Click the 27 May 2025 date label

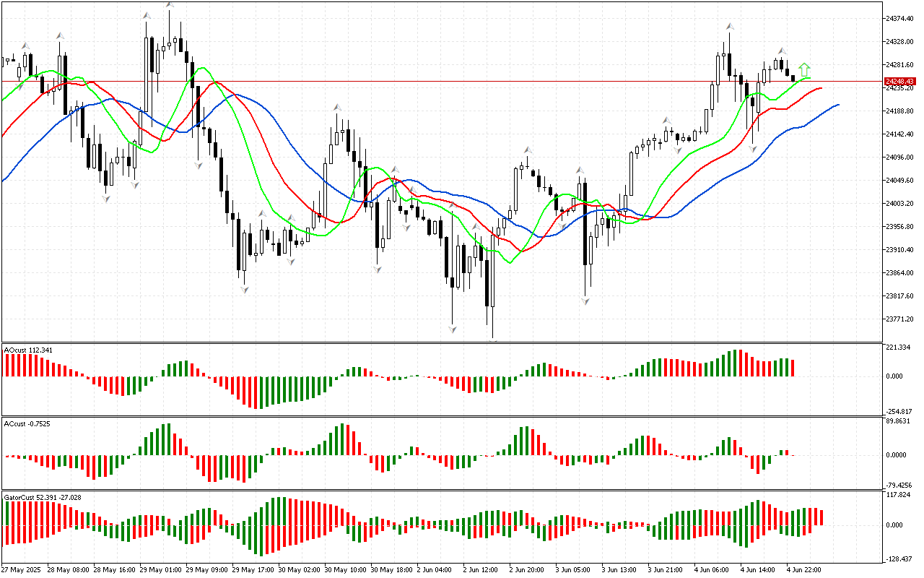pyautogui.click(x=21, y=570)
